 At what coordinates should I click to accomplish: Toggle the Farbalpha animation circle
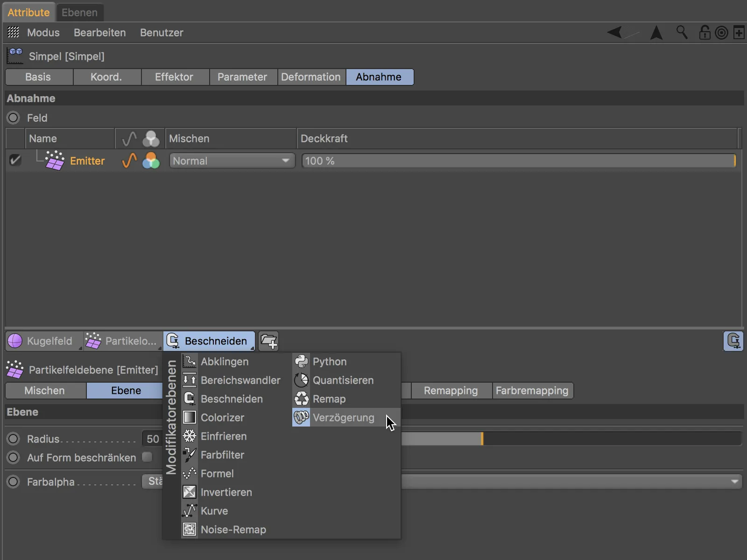click(x=14, y=482)
